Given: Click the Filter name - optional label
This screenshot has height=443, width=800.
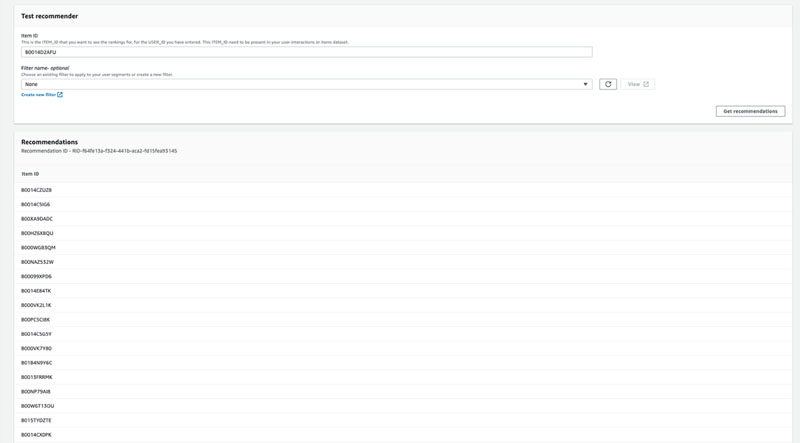Looking at the screenshot, I should [x=45, y=68].
